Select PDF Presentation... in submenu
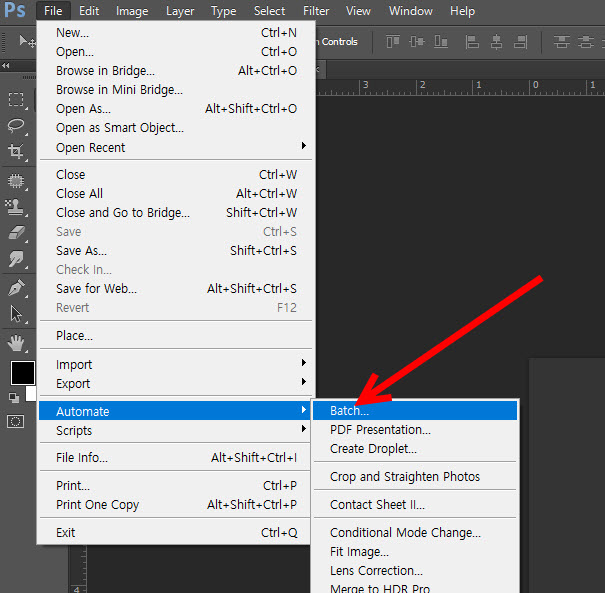 pyautogui.click(x=415, y=429)
